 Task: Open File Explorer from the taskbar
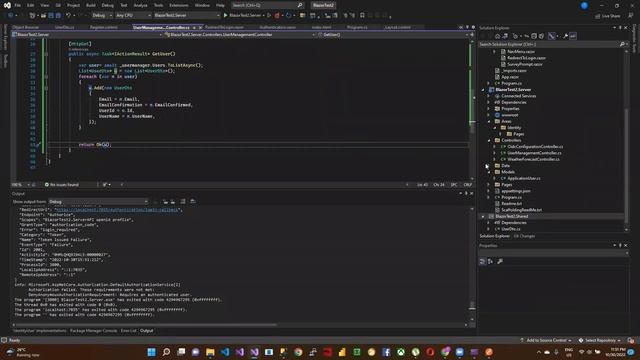pyautogui.click(x=210, y=352)
